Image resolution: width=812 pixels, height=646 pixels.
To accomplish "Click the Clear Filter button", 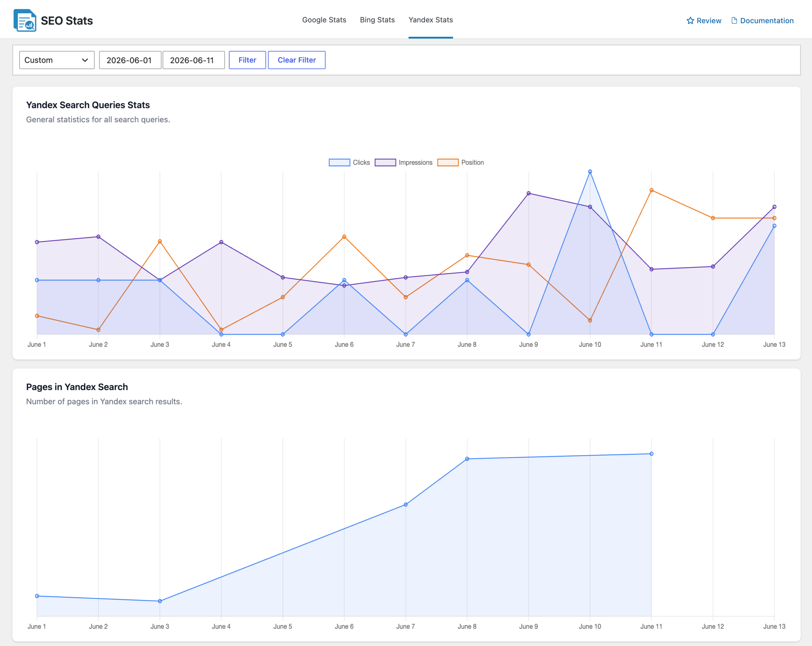I will 297,60.
